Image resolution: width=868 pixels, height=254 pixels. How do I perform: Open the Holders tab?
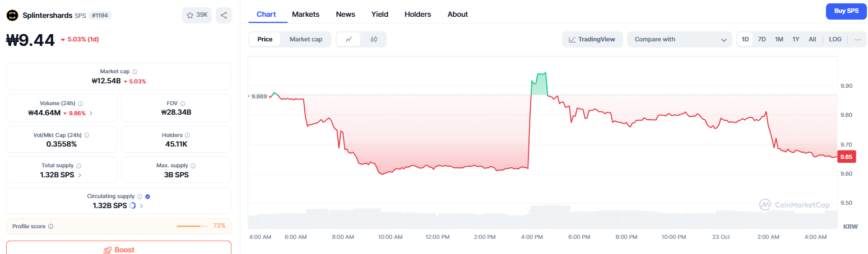(418, 14)
